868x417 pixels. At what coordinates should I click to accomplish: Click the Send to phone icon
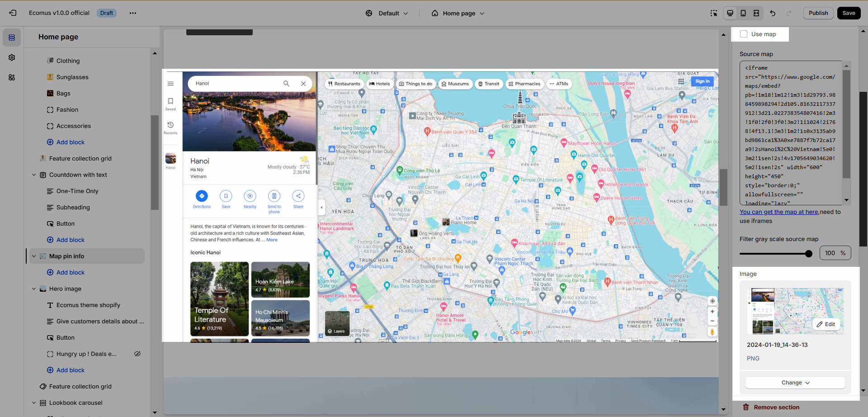pos(274,196)
